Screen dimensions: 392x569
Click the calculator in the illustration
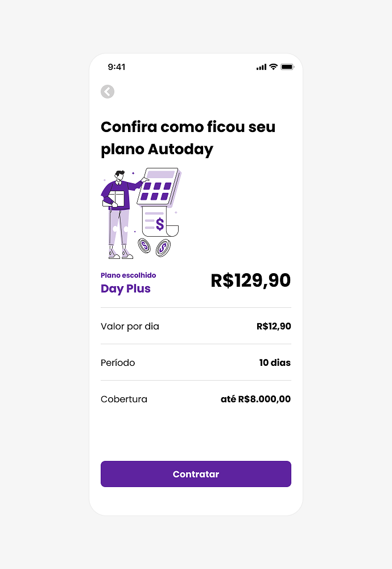158,185
